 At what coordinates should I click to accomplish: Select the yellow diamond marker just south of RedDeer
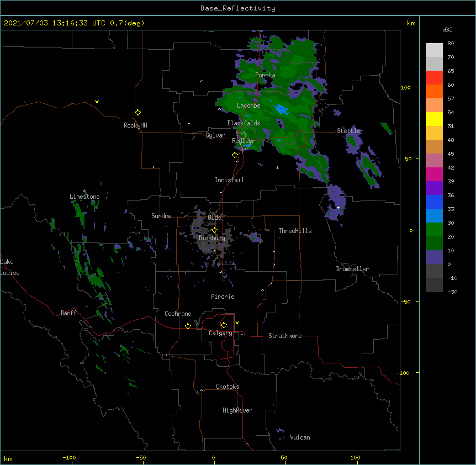tap(235, 155)
